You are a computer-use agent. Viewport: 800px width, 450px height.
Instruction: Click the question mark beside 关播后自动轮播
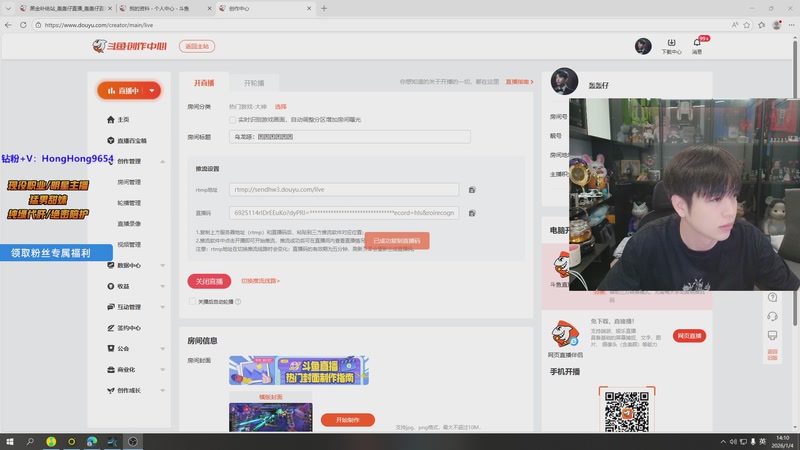pyautogui.click(x=238, y=302)
